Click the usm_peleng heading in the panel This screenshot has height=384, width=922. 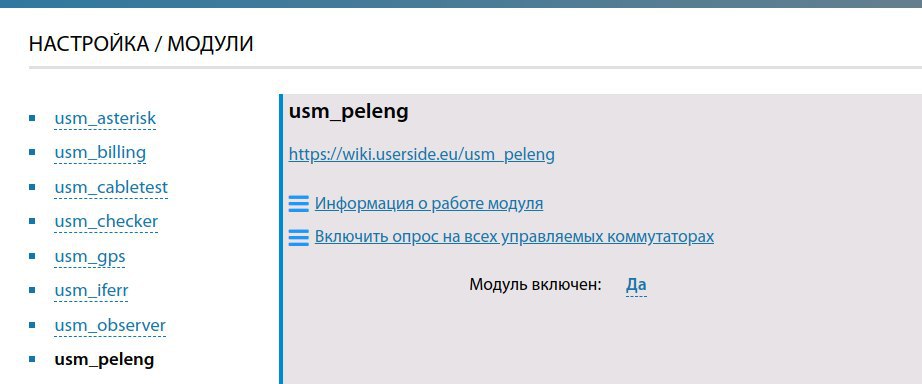click(348, 112)
